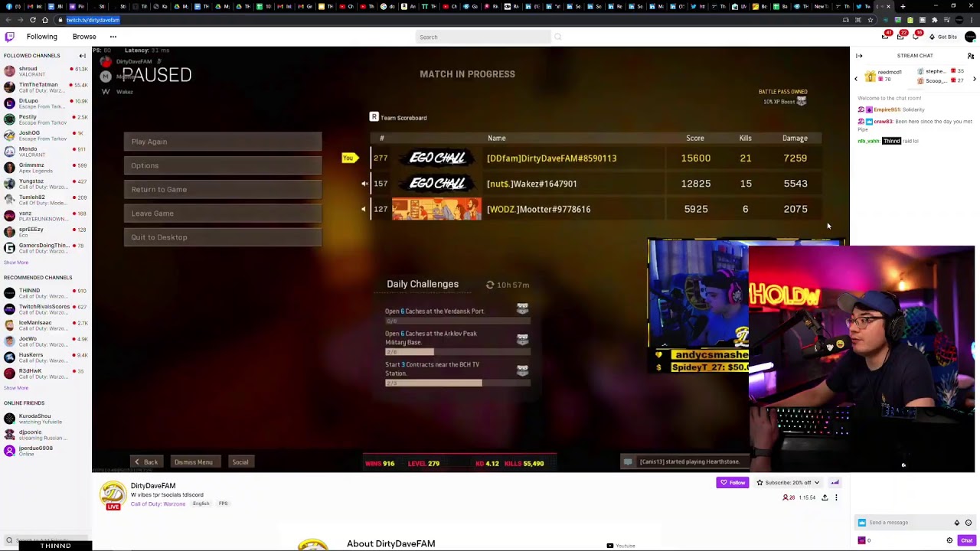
Task: Open chat identity crown badge icon
Action: click(x=862, y=523)
